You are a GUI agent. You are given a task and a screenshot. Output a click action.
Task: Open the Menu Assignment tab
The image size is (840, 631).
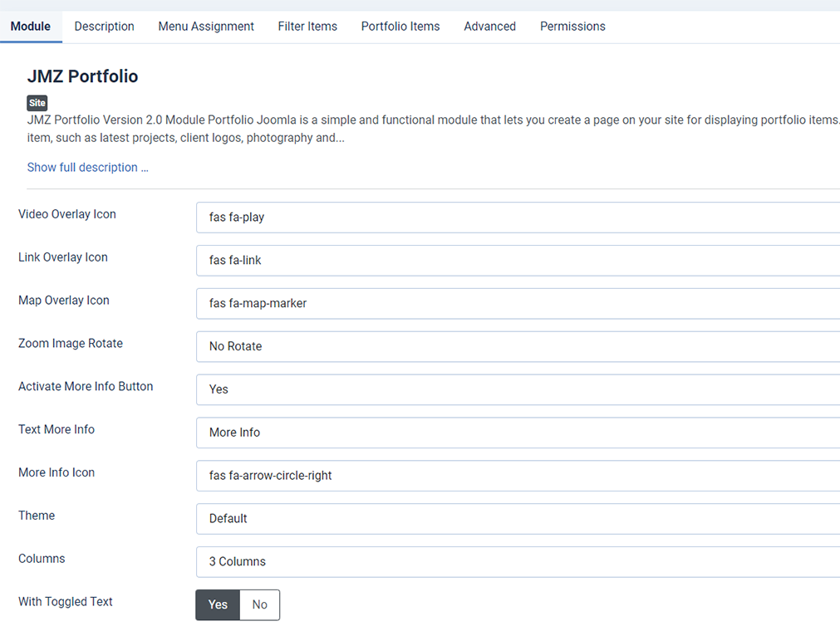206,27
